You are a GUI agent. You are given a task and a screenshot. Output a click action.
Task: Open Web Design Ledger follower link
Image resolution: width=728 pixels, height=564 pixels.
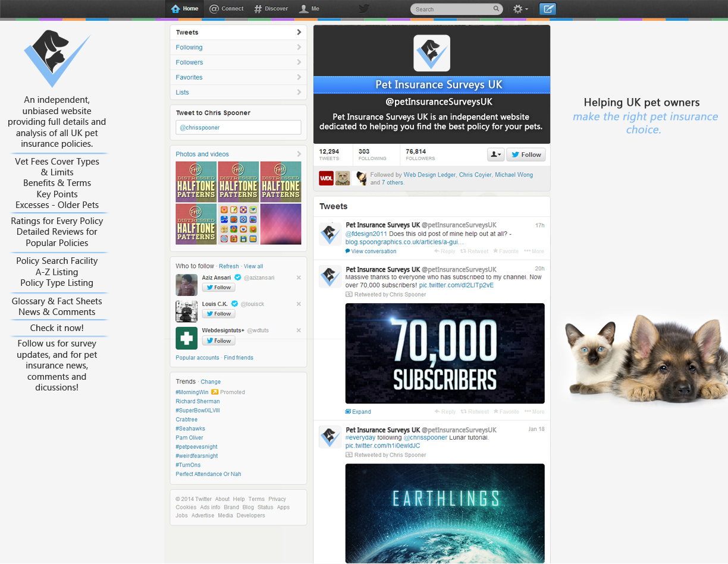pyautogui.click(x=430, y=175)
